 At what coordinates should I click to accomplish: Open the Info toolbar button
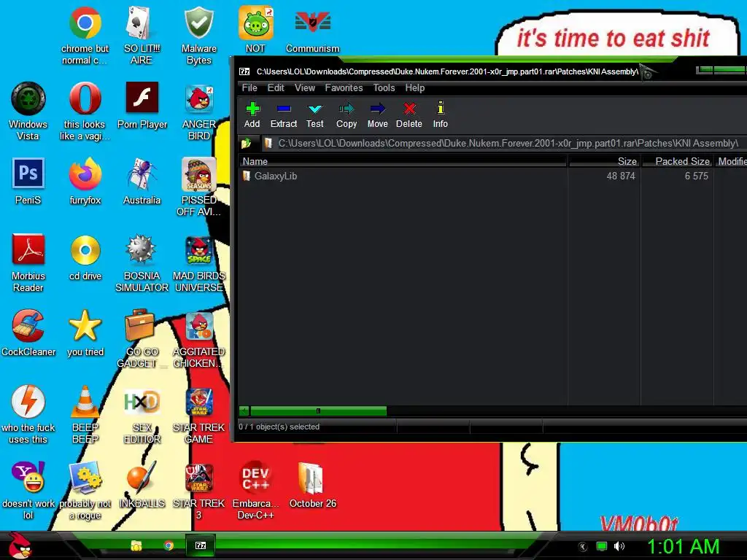[440, 114]
